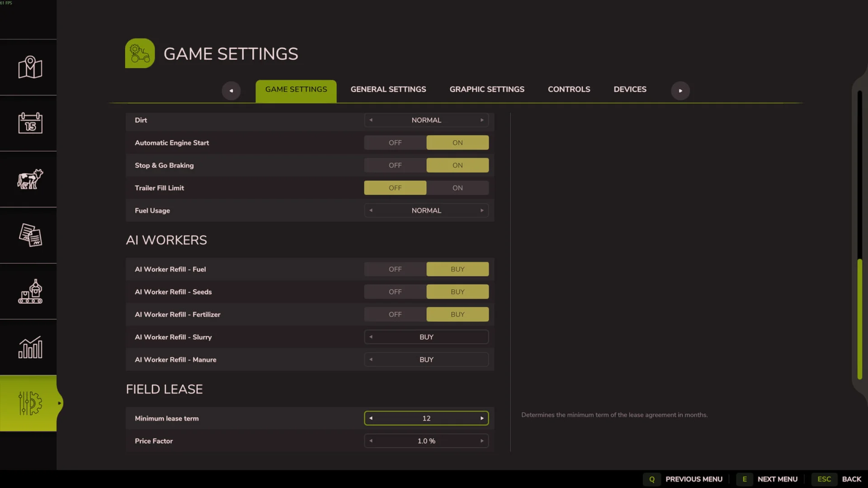
Task: Turn off Automatic Engine Start
Action: (x=395, y=142)
